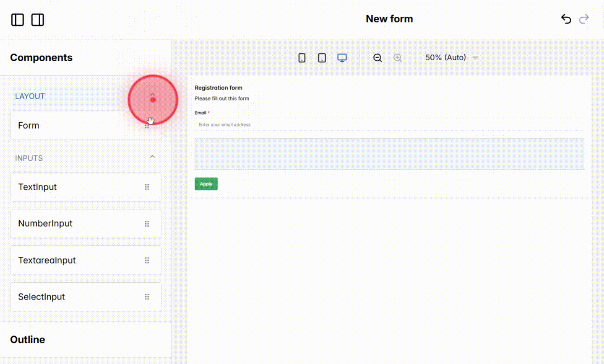Select the Form component under LAYOUT
The height and width of the screenshot is (364, 604).
63,125
